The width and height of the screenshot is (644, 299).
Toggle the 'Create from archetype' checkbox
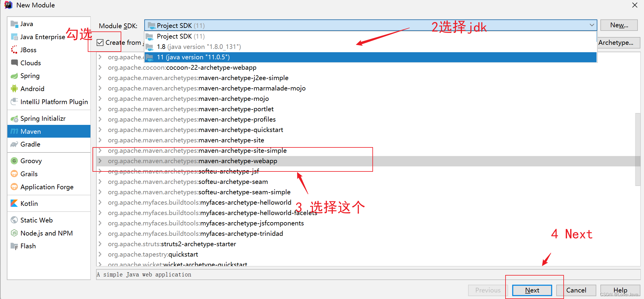coord(100,43)
